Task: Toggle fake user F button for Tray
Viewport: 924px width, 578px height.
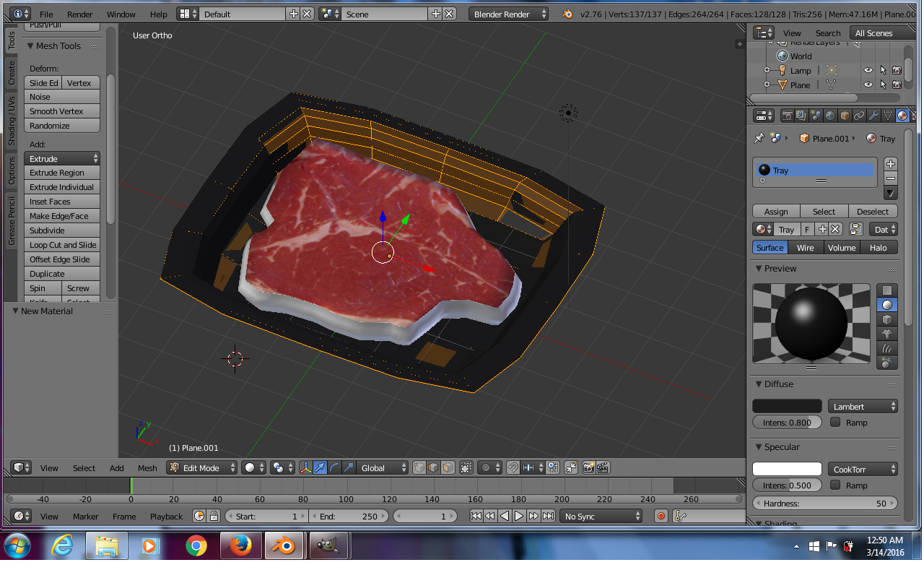Action: (807, 229)
